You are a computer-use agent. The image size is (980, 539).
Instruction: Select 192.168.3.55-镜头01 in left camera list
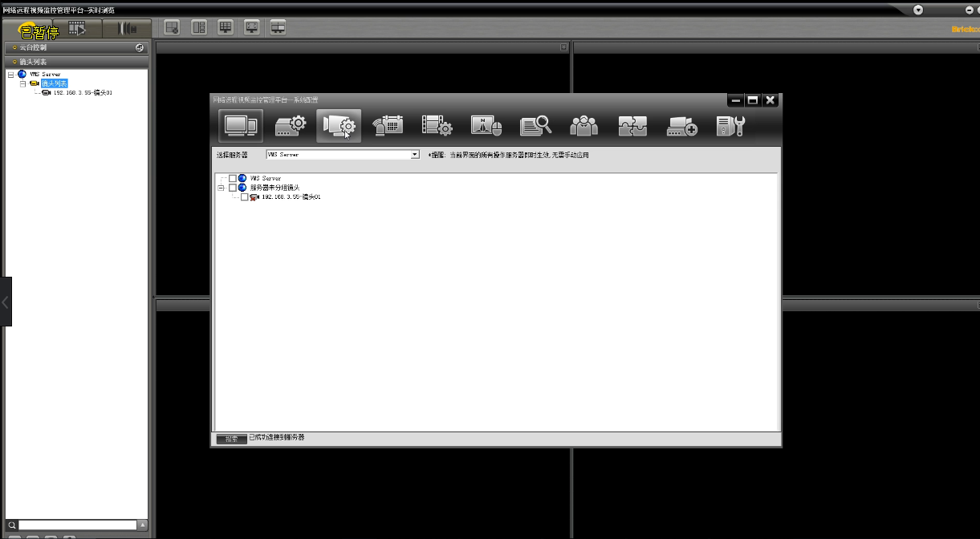pos(82,93)
